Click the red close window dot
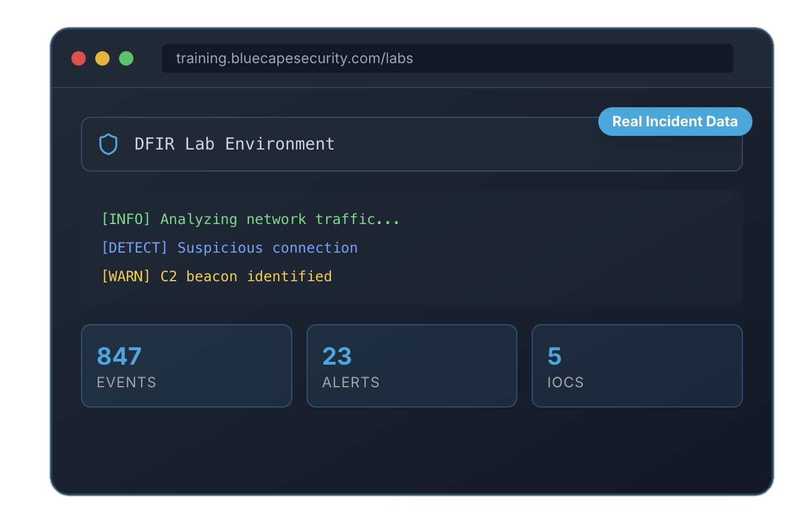This screenshot has height=516, width=812. 79,58
